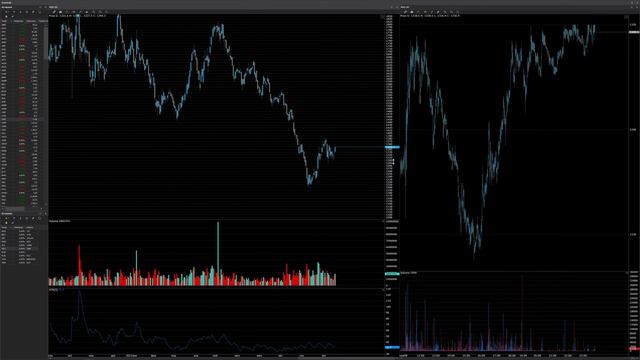Click the Volume indicator label in the right chart
The image size is (640, 360).
tap(409, 272)
